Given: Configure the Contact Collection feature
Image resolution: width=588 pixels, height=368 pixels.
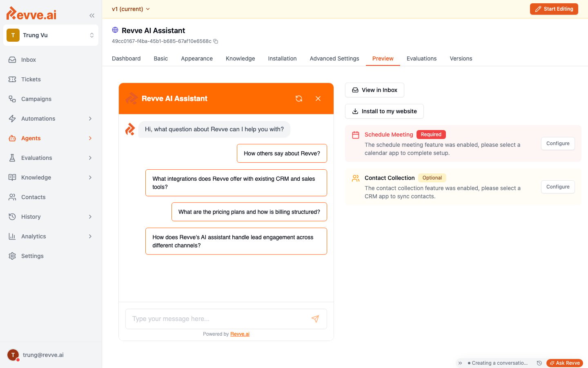Looking at the screenshot, I should point(558,187).
